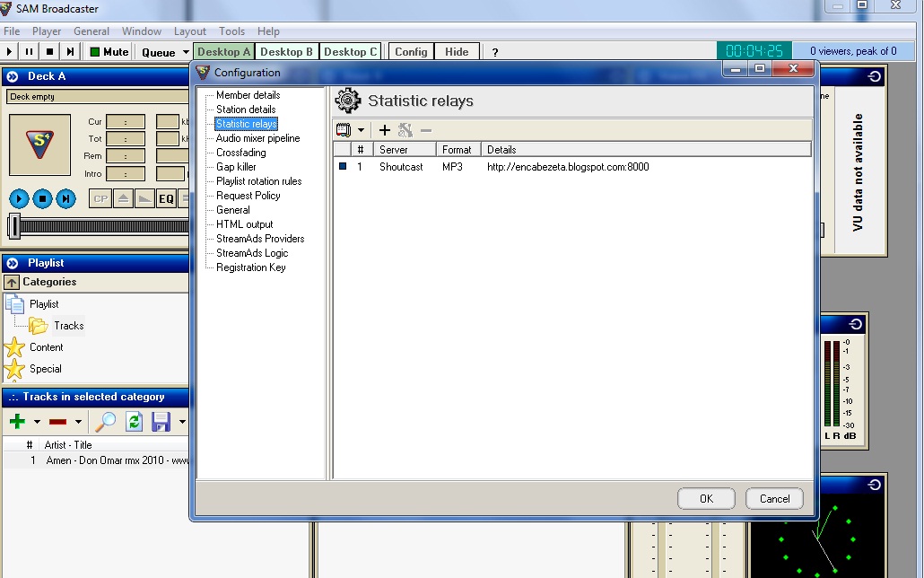Select the Special category
Viewport: 924px width, 578px height.
click(46, 369)
